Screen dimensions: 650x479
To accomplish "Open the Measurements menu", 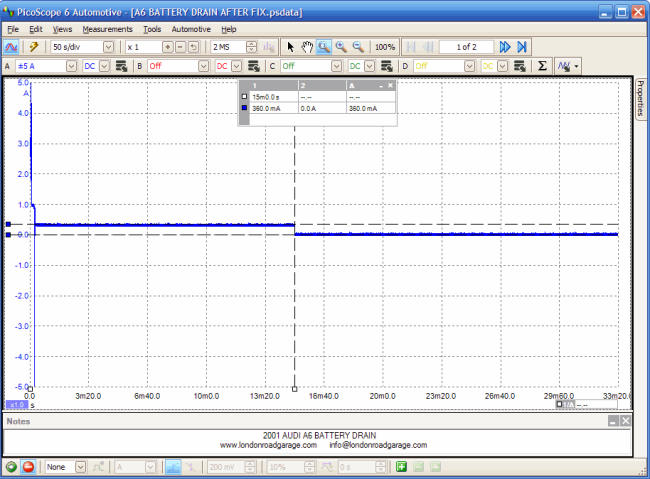I will 107,29.
